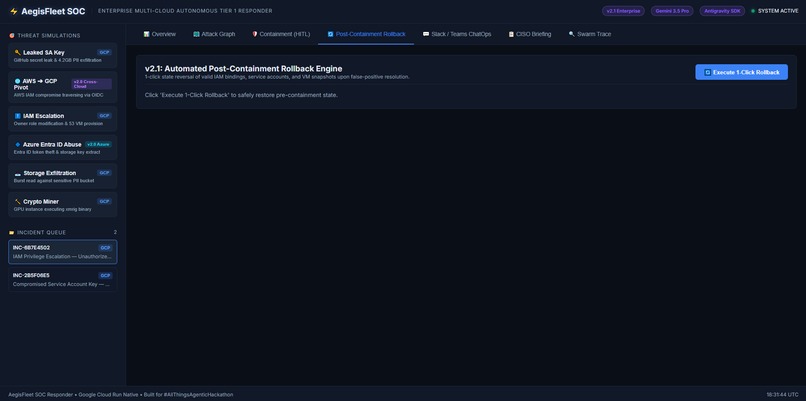The width and height of the screenshot is (806, 401).
Task: Open the Overview tab
Action: [160, 34]
